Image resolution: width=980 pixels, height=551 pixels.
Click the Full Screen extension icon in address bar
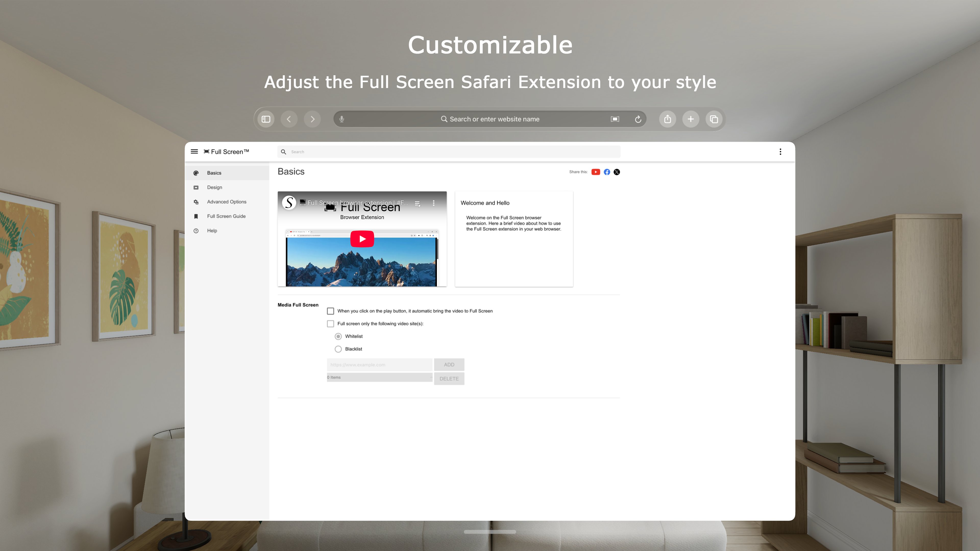615,119
